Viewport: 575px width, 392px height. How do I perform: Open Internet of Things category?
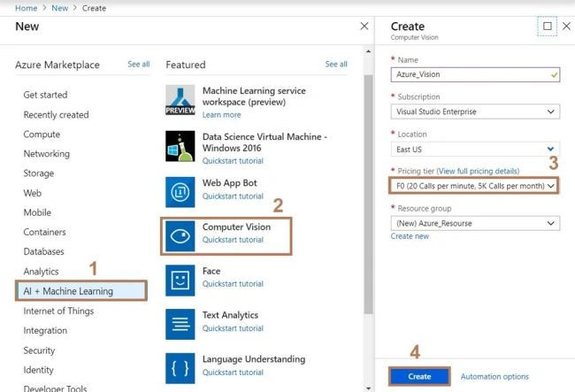click(x=58, y=311)
